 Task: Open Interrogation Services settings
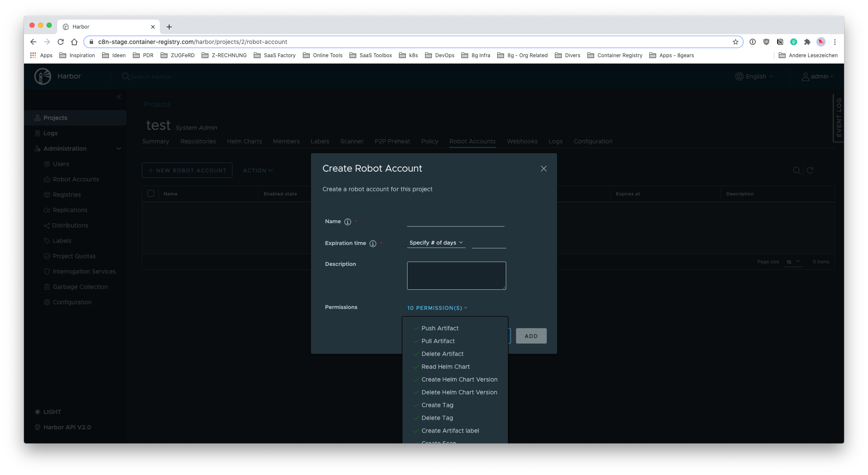pyautogui.click(x=84, y=271)
